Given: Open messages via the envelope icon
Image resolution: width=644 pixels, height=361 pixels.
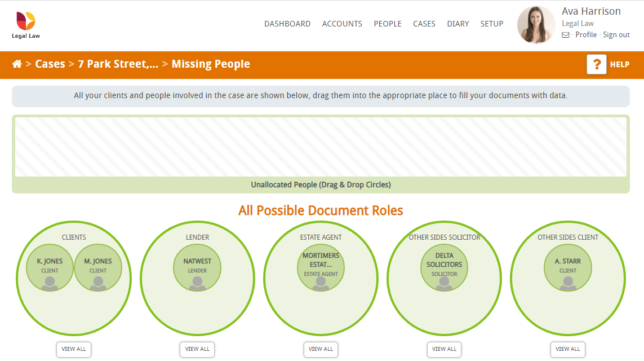Looking at the screenshot, I should 565,34.
